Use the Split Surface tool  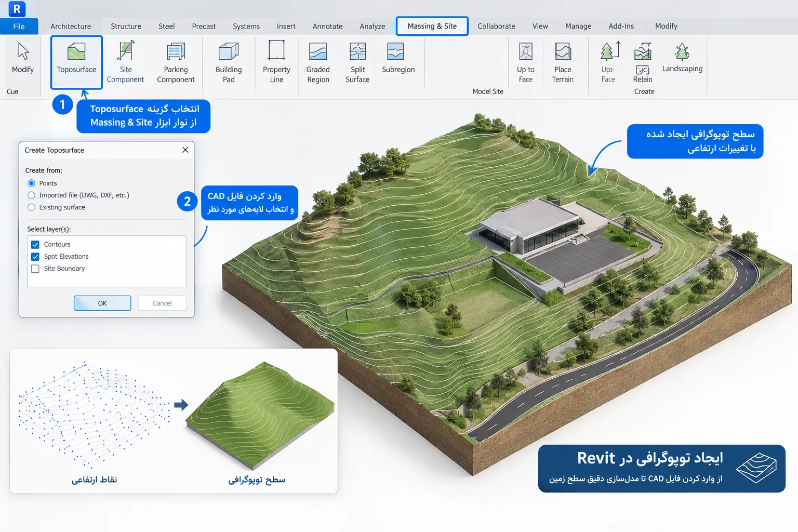pos(357,62)
